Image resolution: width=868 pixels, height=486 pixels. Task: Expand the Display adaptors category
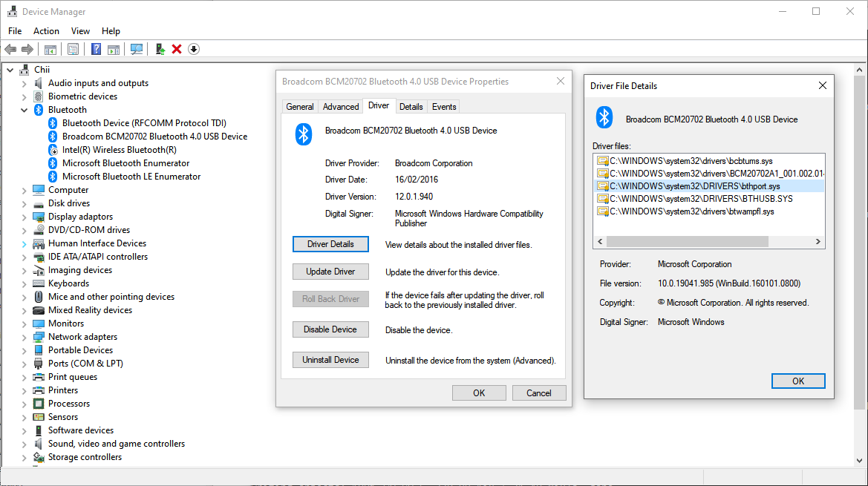point(23,216)
